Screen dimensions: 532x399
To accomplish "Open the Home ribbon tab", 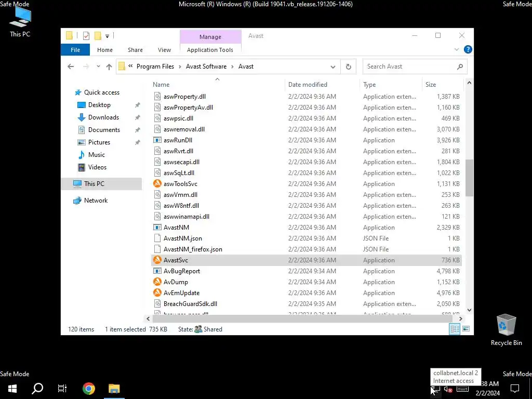I will point(105,50).
